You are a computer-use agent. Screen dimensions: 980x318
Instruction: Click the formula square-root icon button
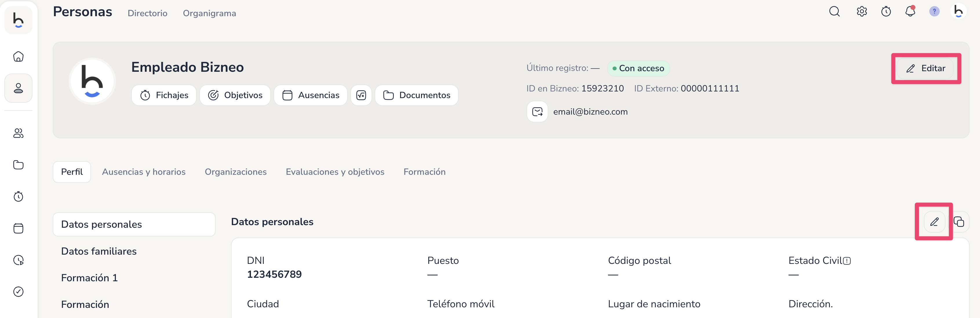361,95
